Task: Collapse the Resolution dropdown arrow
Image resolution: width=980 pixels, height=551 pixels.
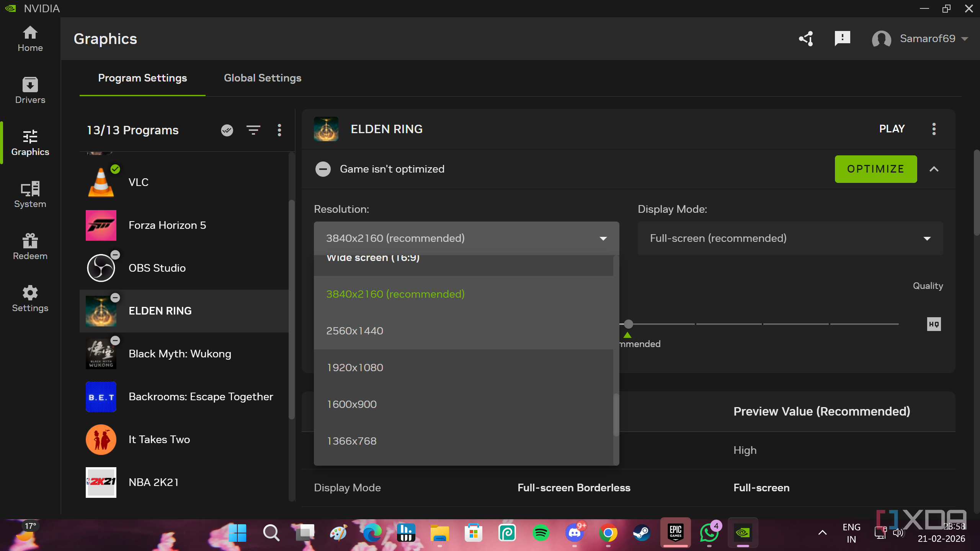Action: pyautogui.click(x=603, y=238)
